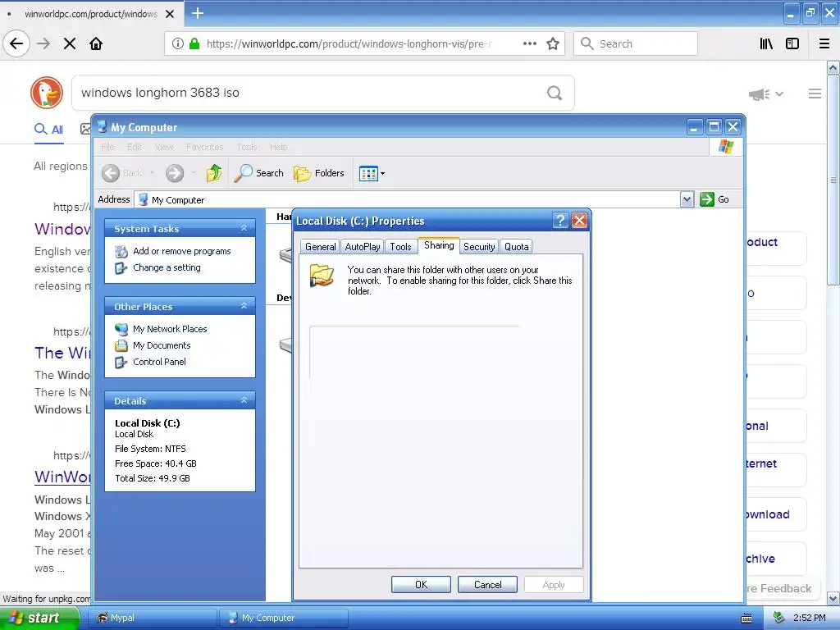Screen dimensions: 840x630
Task: Bookmark this page with the star icon
Action: (x=553, y=43)
